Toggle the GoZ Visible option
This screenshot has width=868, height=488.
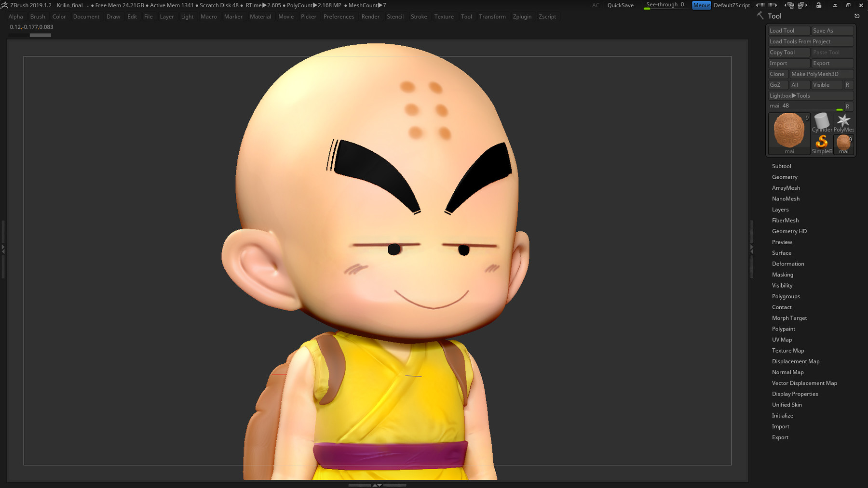[x=827, y=85]
